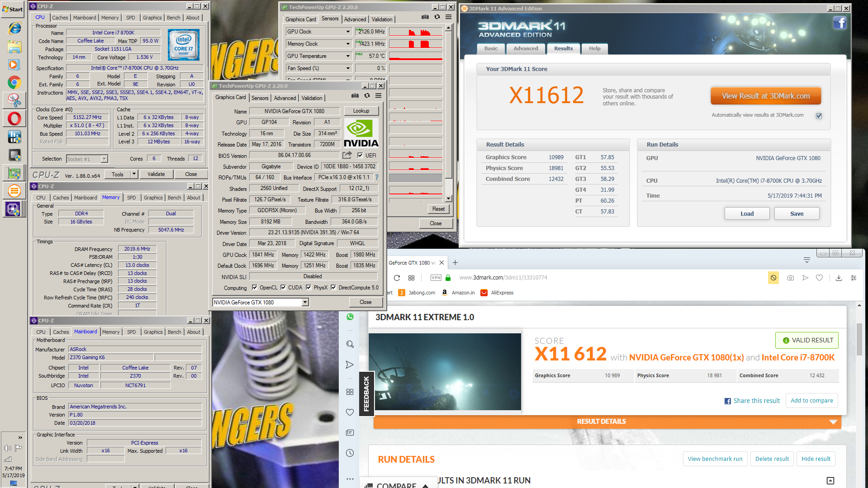Open the Help tab in 3DMark 11
This screenshot has height=488, width=868.
pos(594,48)
